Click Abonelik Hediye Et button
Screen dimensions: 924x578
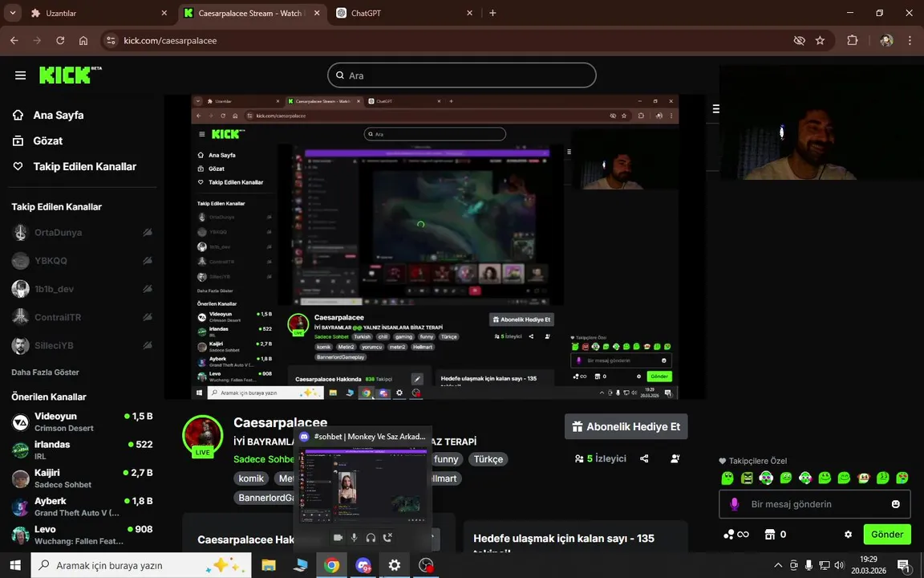[x=626, y=426]
